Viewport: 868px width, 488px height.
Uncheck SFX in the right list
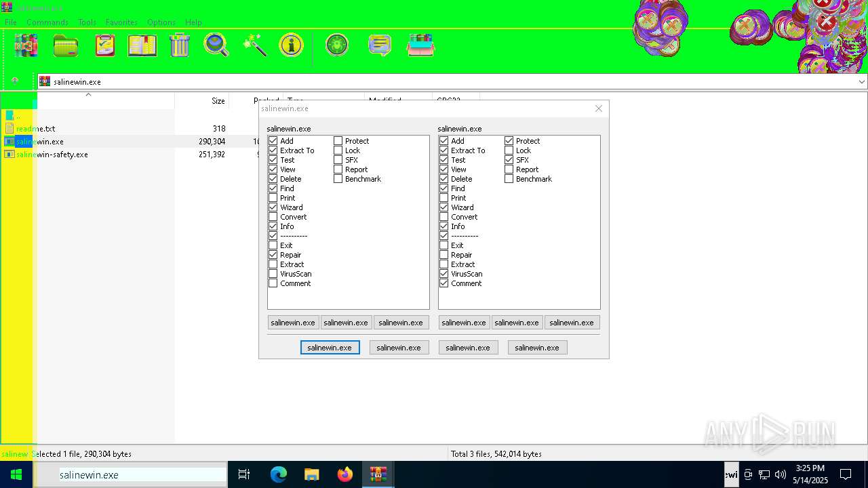(509, 160)
